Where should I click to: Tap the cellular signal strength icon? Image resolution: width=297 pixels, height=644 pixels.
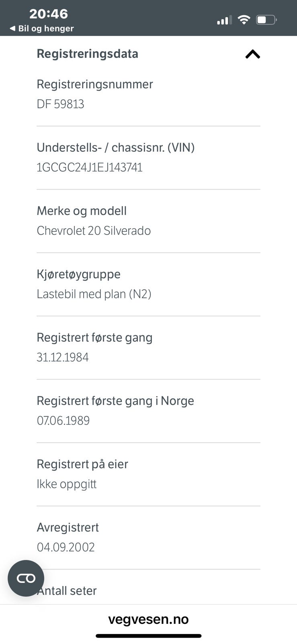[x=224, y=20]
